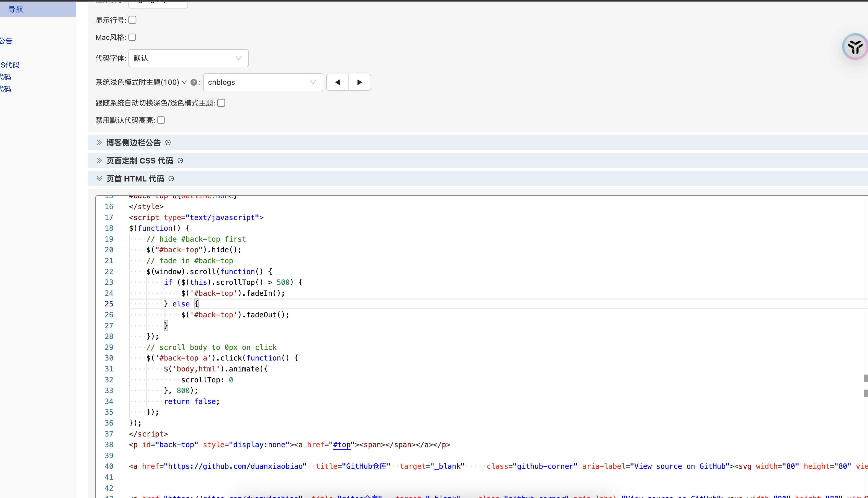Click the $(window).scroll call on line 22

[209, 272]
